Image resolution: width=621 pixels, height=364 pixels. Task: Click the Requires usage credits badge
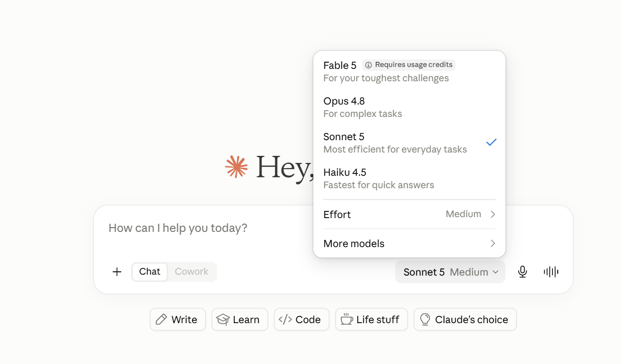pyautogui.click(x=409, y=65)
